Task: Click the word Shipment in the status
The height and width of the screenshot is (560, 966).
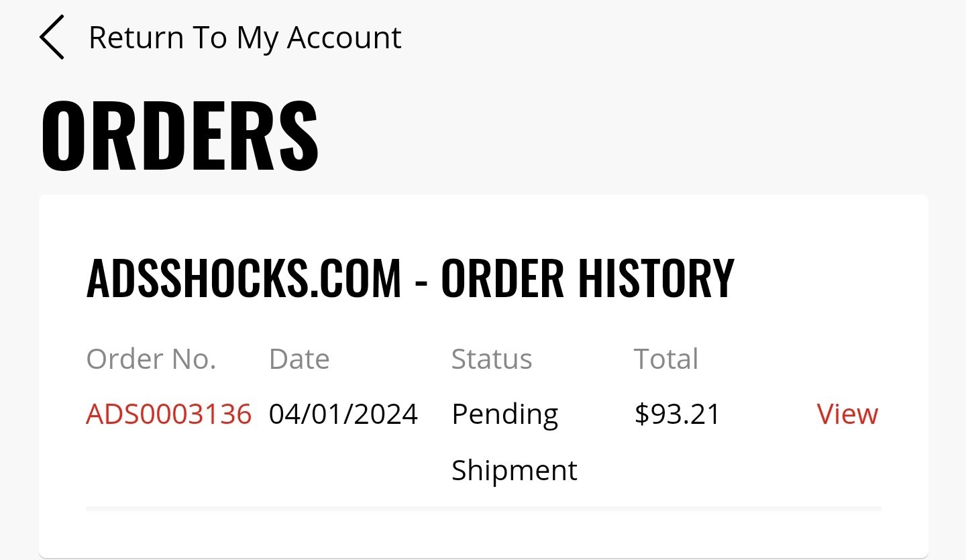Action: point(515,471)
